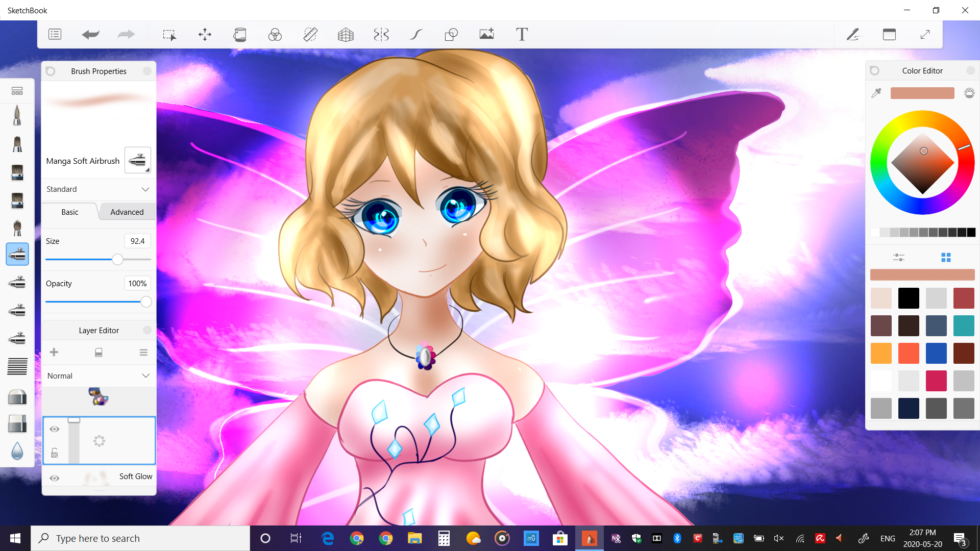This screenshot has height=551, width=980.
Task: Open File Explorer from taskbar
Action: point(414,538)
